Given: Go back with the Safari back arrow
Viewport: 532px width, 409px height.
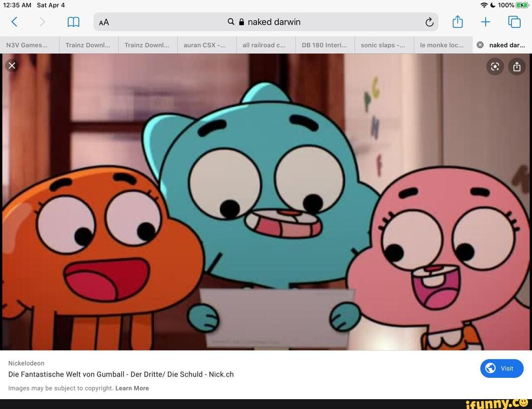Looking at the screenshot, I should click(14, 22).
